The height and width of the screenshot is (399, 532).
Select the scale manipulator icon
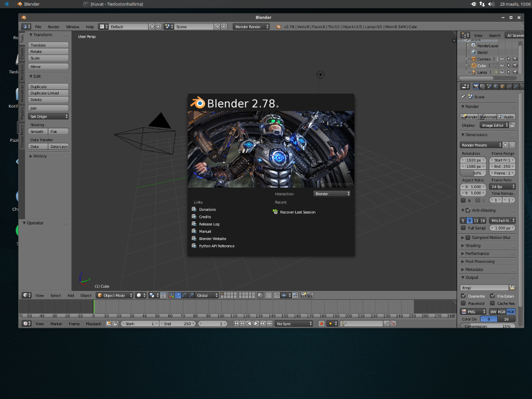tap(191, 296)
